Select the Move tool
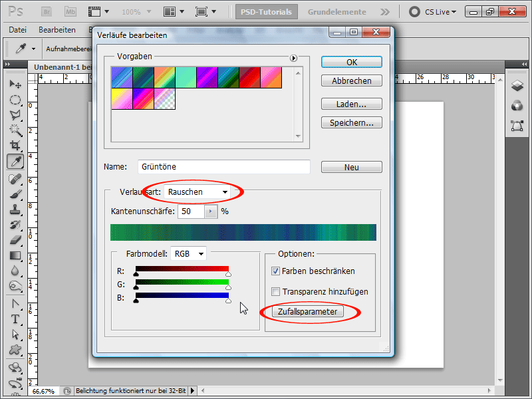Image resolution: width=532 pixels, height=399 pixels. click(x=15, y=84)
